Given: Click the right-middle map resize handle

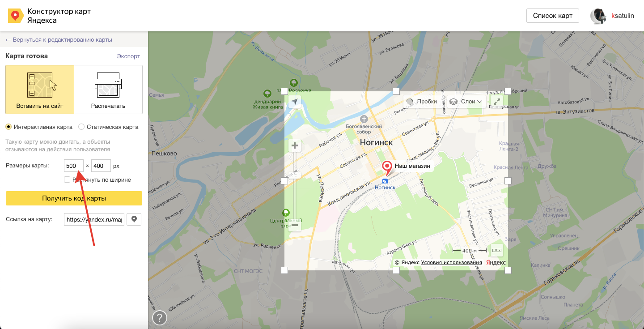Looking at the screenshot, I should [508, 181].
